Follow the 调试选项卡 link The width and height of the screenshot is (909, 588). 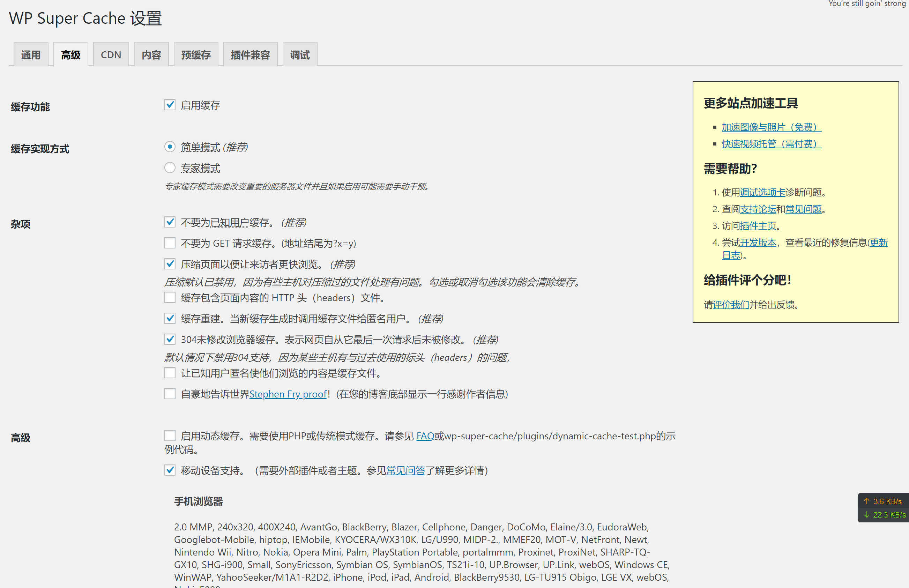pyautogui.click(x=763, y=192)
